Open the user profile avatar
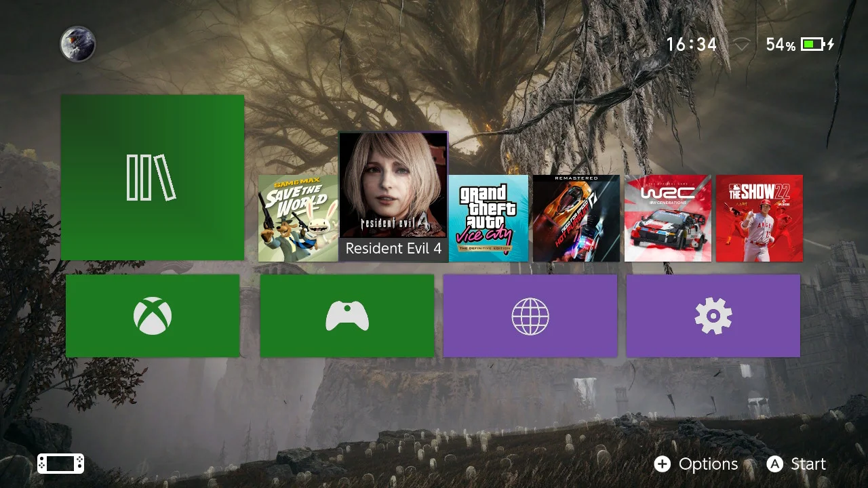 77,44
